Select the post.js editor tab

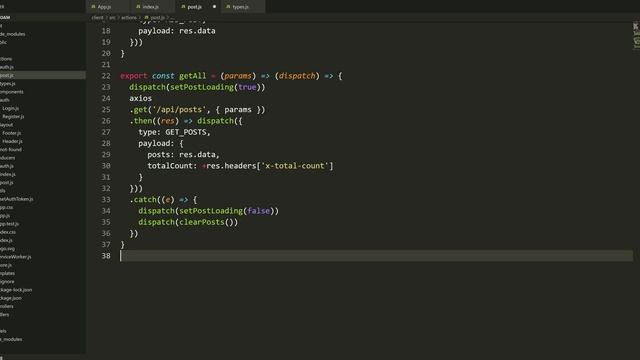tap(198, 7)
